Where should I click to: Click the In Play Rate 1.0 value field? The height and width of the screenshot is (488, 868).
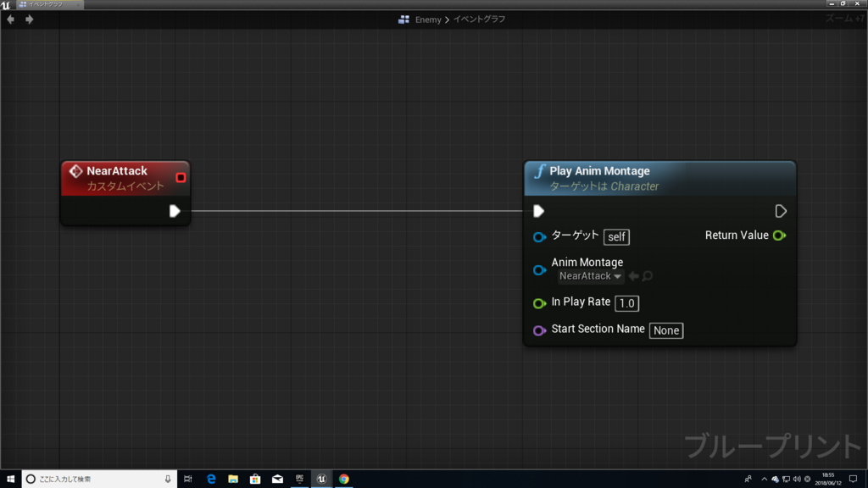coord(626,303)
